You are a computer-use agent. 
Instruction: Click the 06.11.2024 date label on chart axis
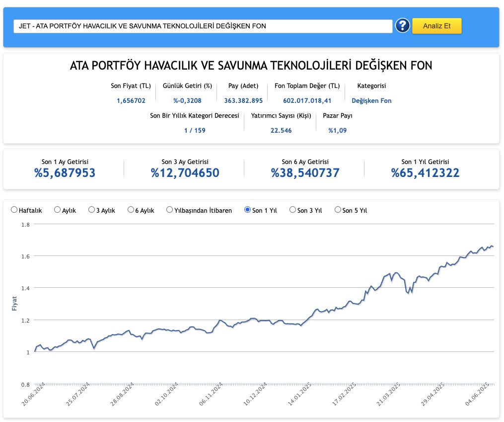point(211,394)
